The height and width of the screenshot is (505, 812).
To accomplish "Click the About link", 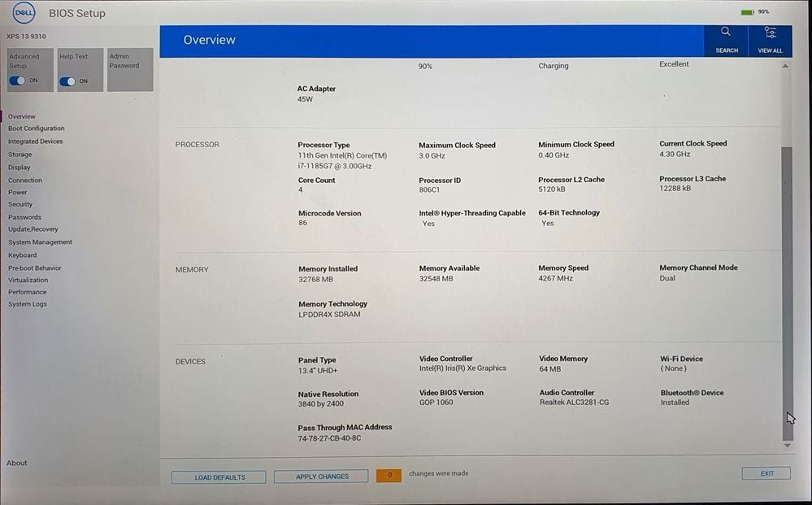I will tap(16, 463).
